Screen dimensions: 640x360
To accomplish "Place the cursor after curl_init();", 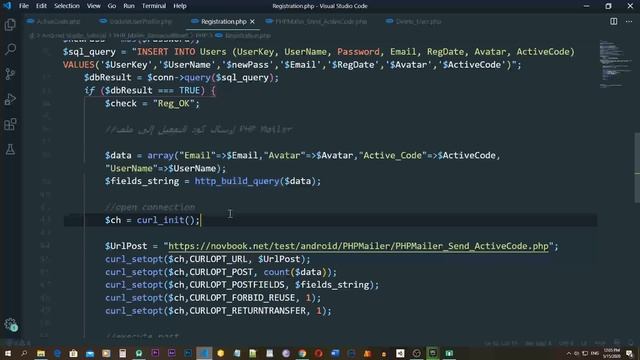I will point(200,220).
